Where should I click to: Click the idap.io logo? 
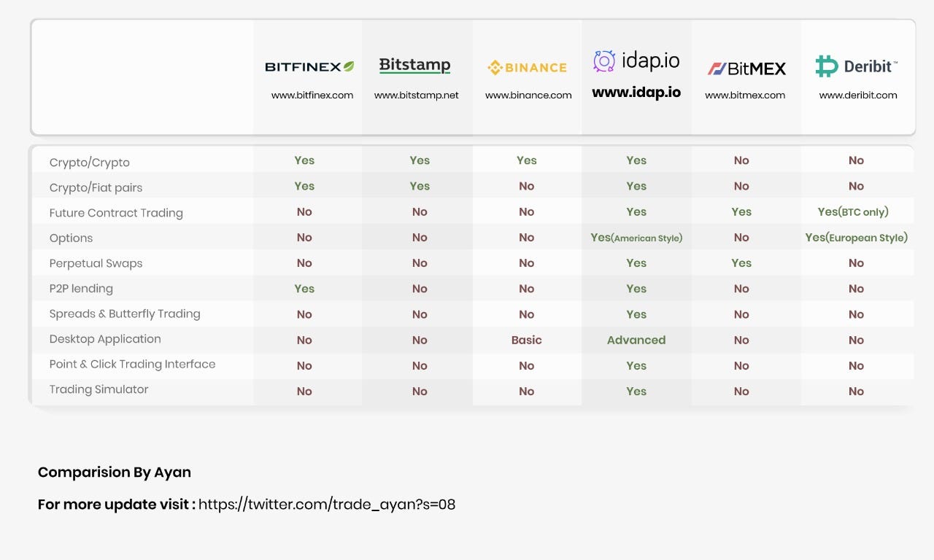(636, 61)
